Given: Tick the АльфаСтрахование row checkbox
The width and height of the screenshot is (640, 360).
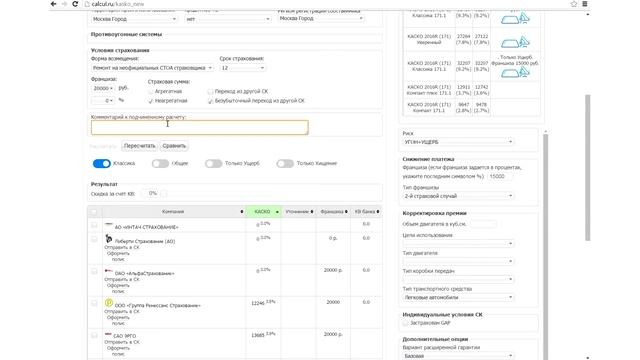Looking at the screenshot, I should (94, 271).
